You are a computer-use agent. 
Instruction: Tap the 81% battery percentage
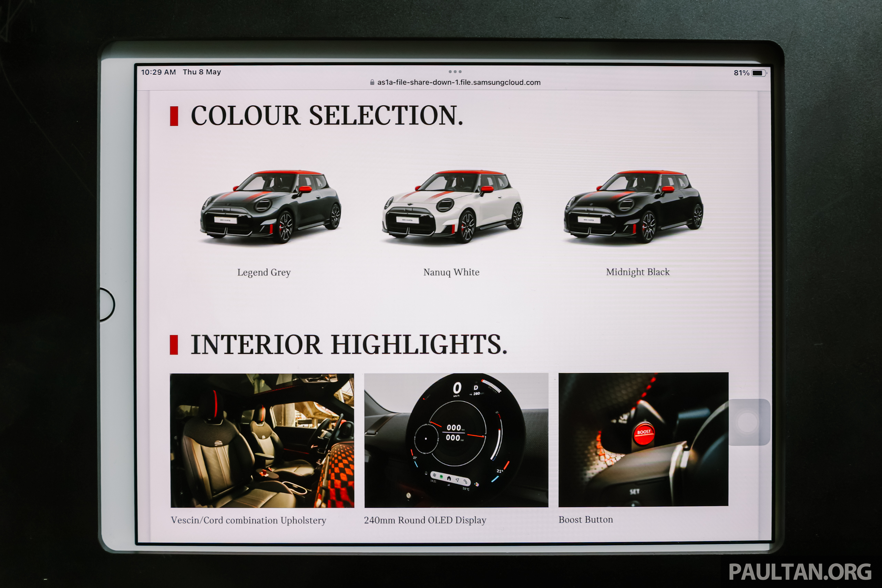(741, 73)
